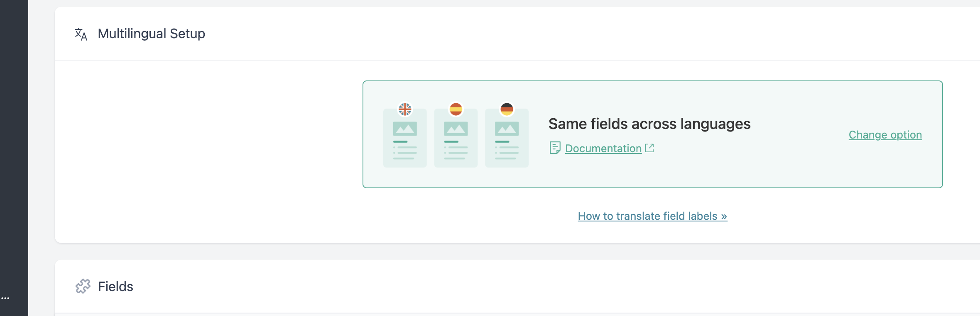Click the Spanish flag icon
Image resolution: width=980 pixels, height=316 pixels.
point(456,109)
